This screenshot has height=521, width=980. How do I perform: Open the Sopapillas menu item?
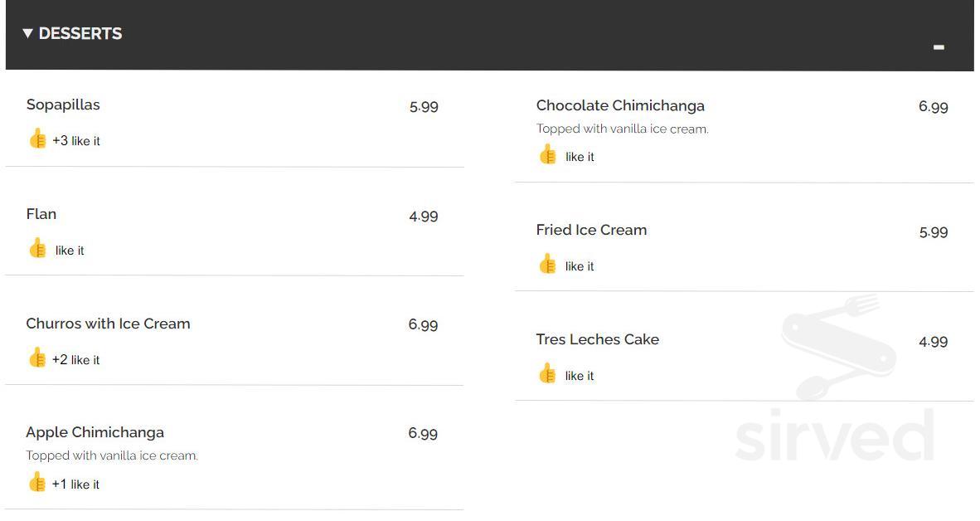click(63, 105)
